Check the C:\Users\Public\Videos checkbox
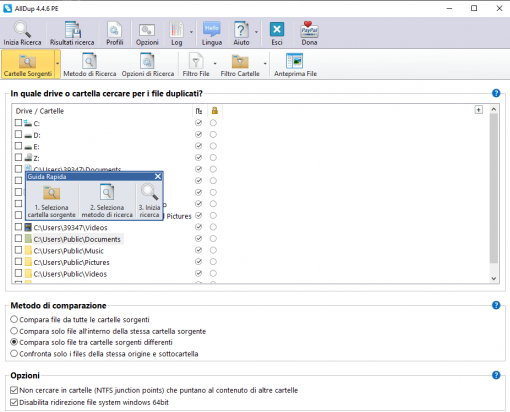The width and height of the screenshot is (510, 412). pos(18,273)
